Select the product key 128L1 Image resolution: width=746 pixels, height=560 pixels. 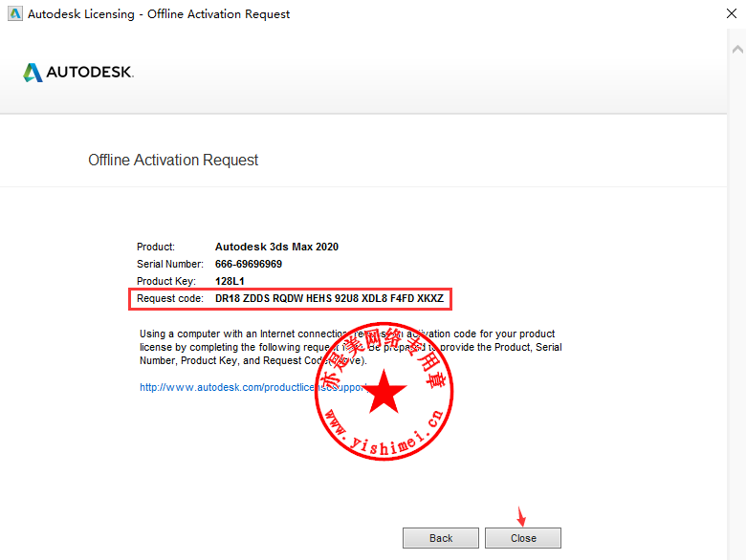(230, 281)
